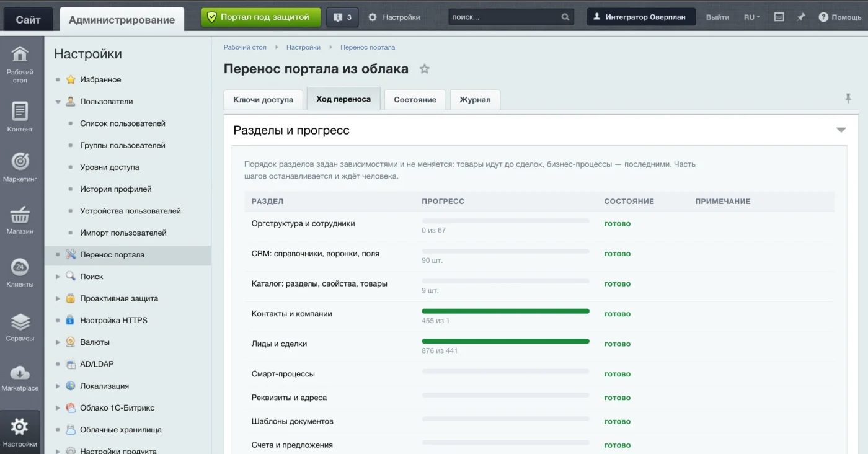Open the Marketplace sidebar section
This screenshot has width=868, height=454.
(20, 377)
